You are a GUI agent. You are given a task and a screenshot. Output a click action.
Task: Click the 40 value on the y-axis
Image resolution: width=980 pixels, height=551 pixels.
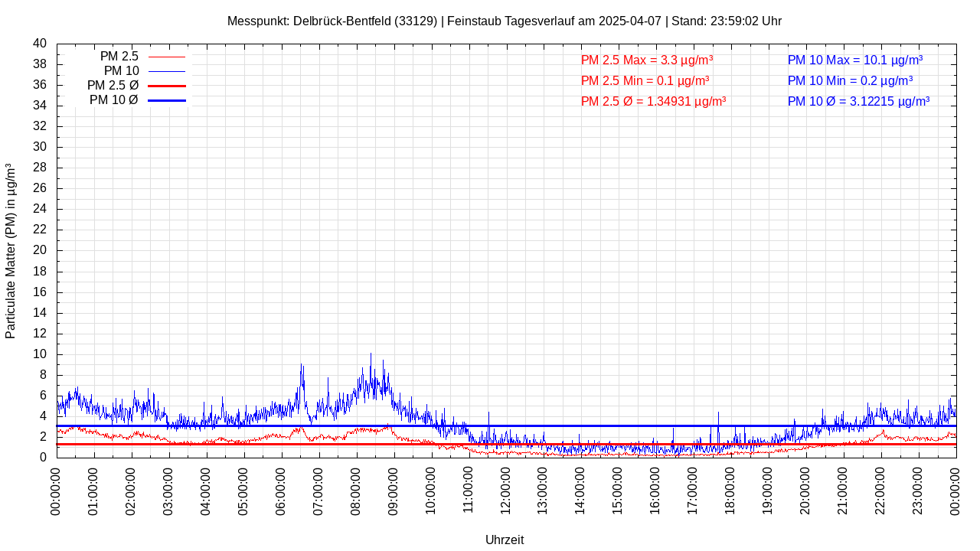coord(39,44)
